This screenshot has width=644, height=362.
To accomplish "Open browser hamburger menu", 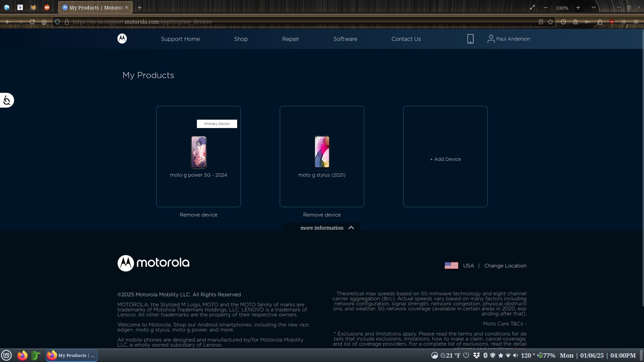I will tap(636, 22).
